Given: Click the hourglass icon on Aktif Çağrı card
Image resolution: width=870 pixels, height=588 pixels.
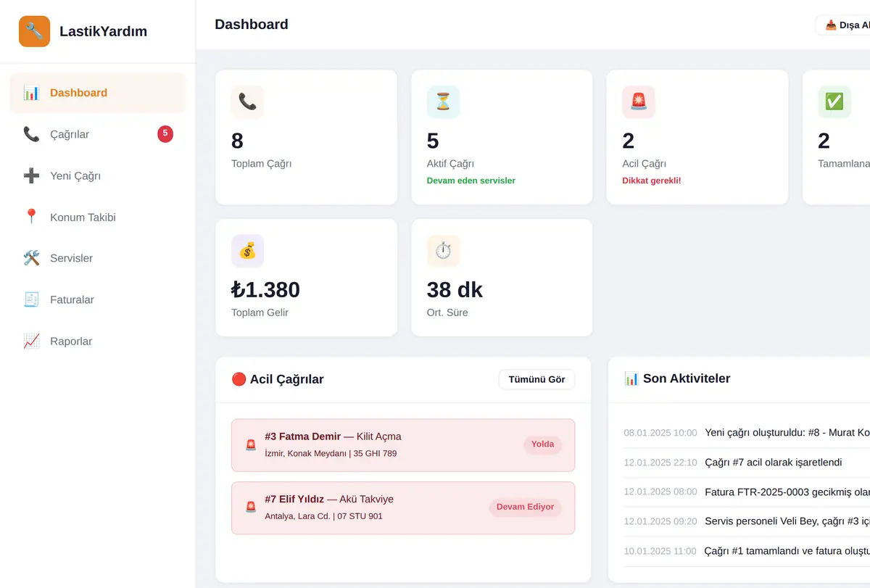Looking at the screenshot, I should [443, 102].
